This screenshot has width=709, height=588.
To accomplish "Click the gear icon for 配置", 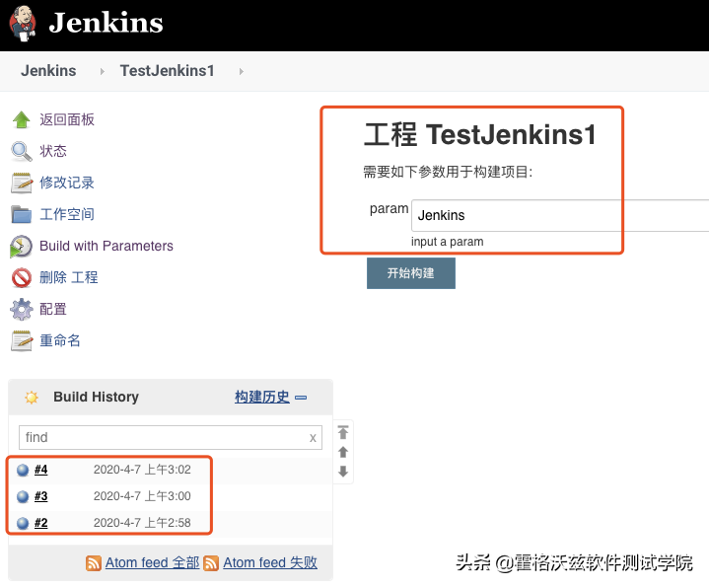I will (x=22, y=310).
